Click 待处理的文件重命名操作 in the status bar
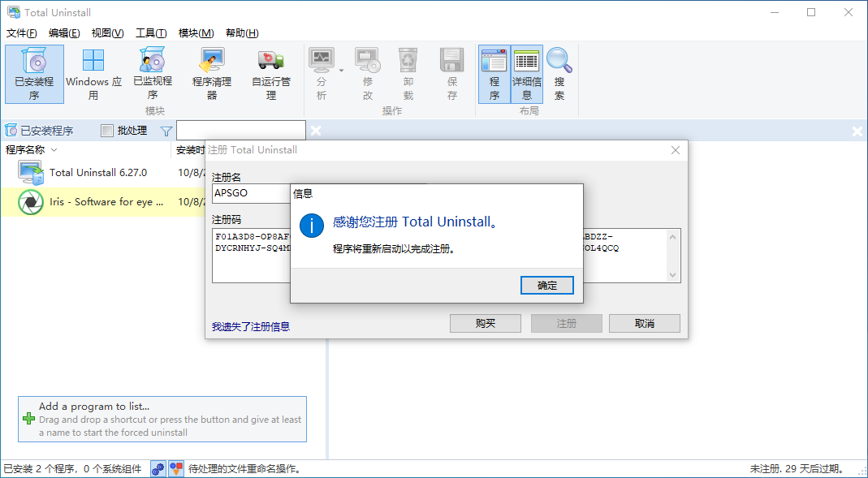Viewport: 868px width, 478px height. point(244,469)
